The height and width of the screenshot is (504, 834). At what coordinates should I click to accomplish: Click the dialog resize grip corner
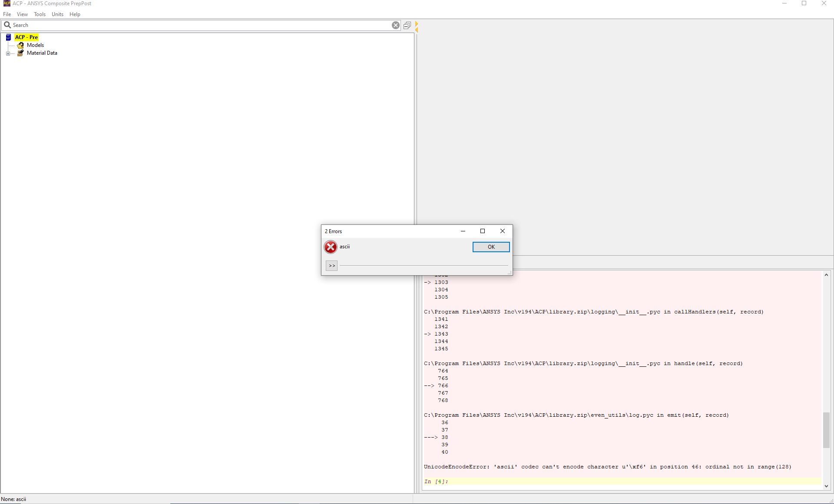coord(510,273)
